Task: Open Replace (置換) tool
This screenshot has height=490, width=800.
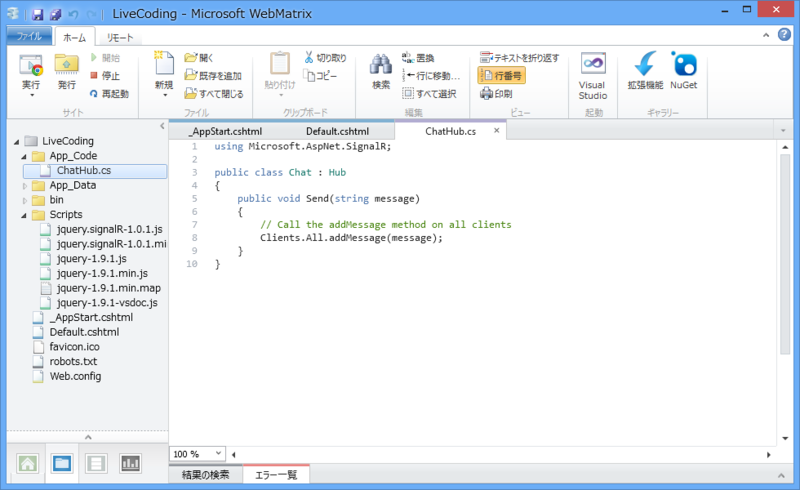Action: pos(418,58)
